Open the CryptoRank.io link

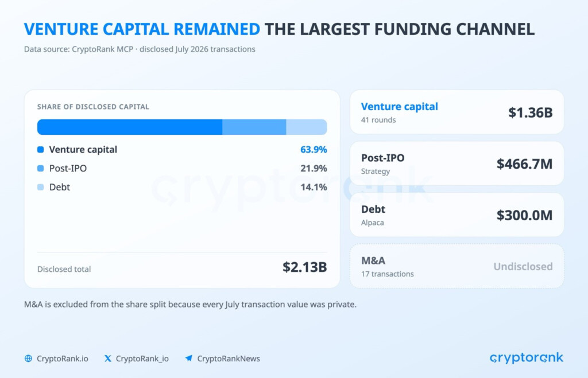pos(62,358)
